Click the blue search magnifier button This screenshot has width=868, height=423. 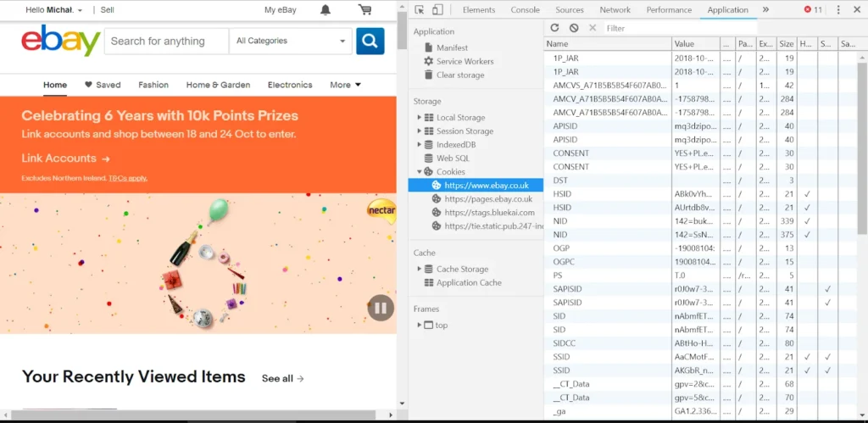pos(370,41)
